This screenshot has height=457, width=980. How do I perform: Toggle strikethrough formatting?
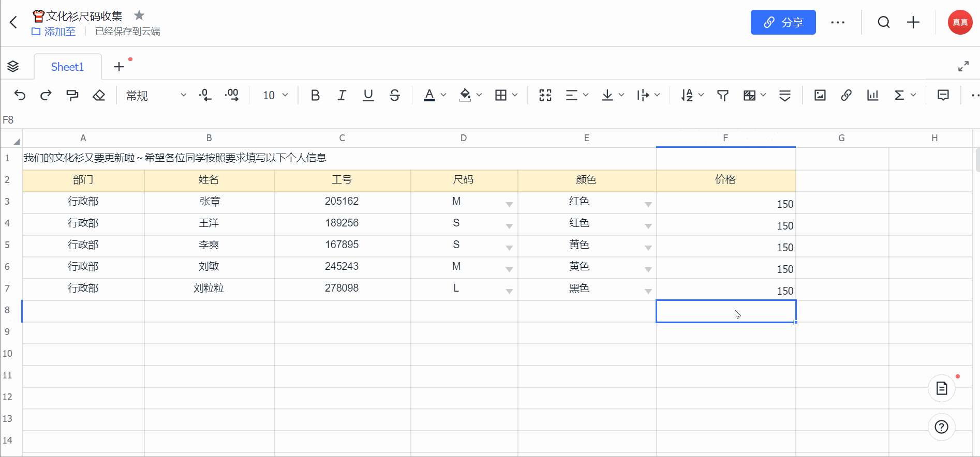pyautogui.click(x=395, y=95)
